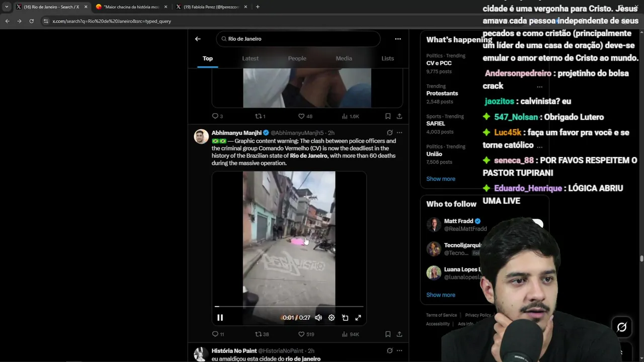Open more options on História No Paint post
Viewport: 644px width, 362px height.
click(x=399, y=351)
